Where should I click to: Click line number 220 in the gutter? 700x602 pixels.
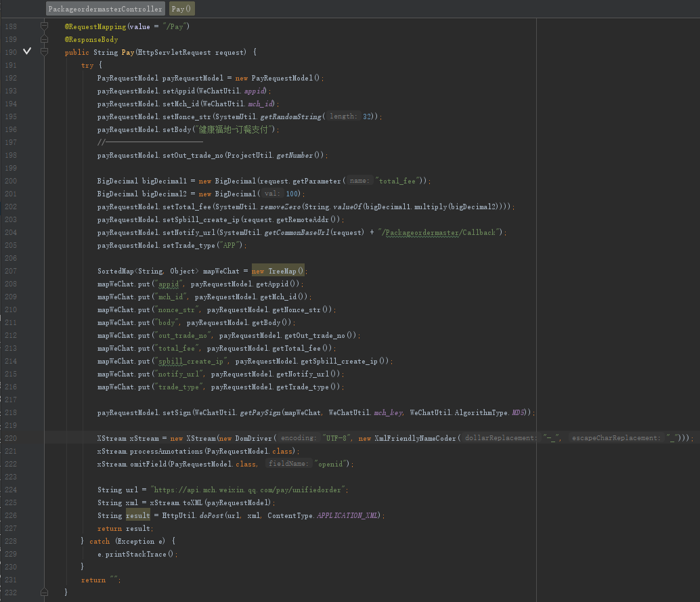(x=11, y=439)
